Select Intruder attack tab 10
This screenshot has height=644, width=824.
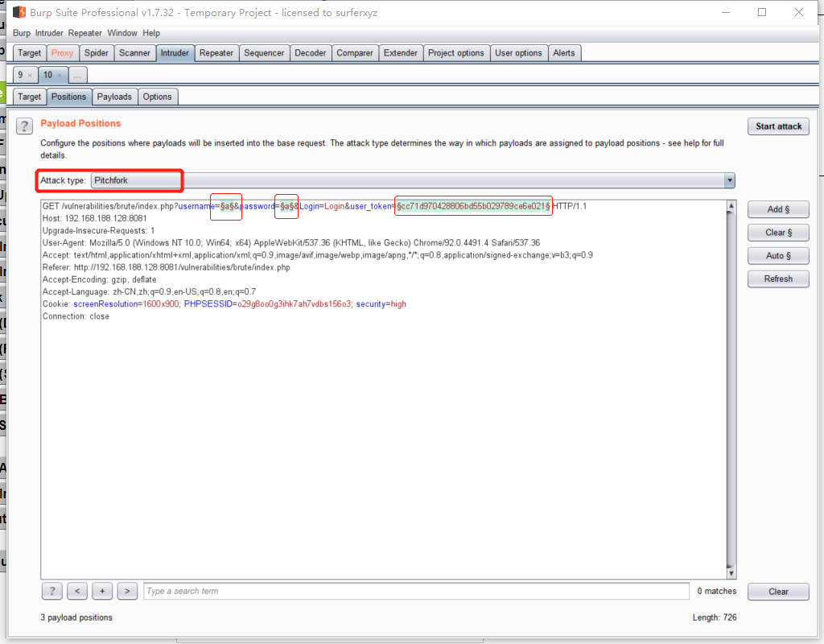(x=47, y=75)
